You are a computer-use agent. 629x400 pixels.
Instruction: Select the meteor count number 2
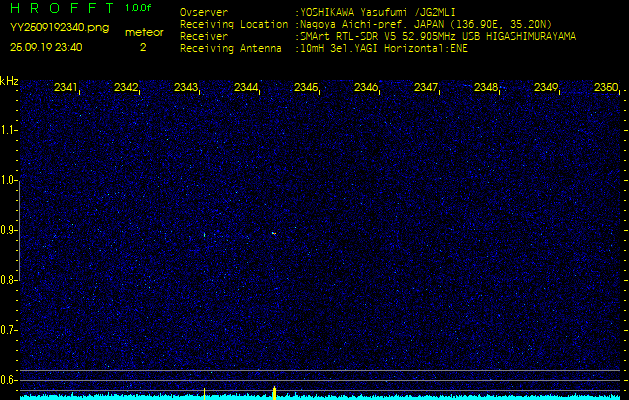[x=143, y=46]
